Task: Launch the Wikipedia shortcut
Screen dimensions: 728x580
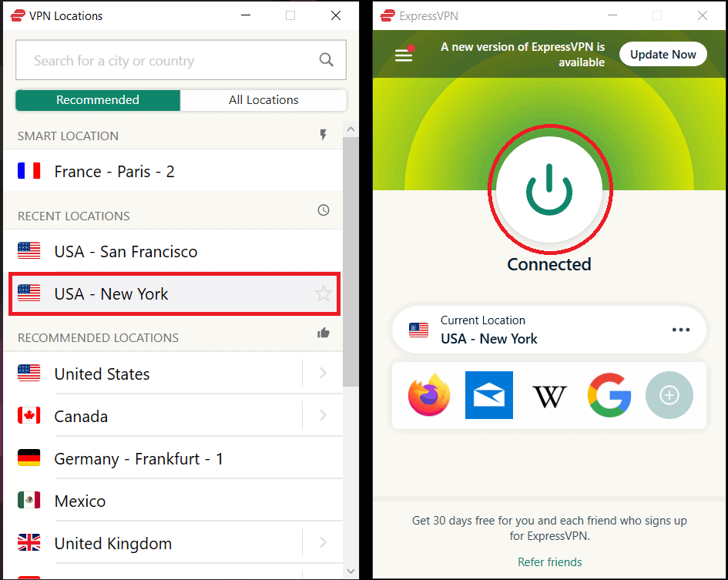Action: coord(549,396)
